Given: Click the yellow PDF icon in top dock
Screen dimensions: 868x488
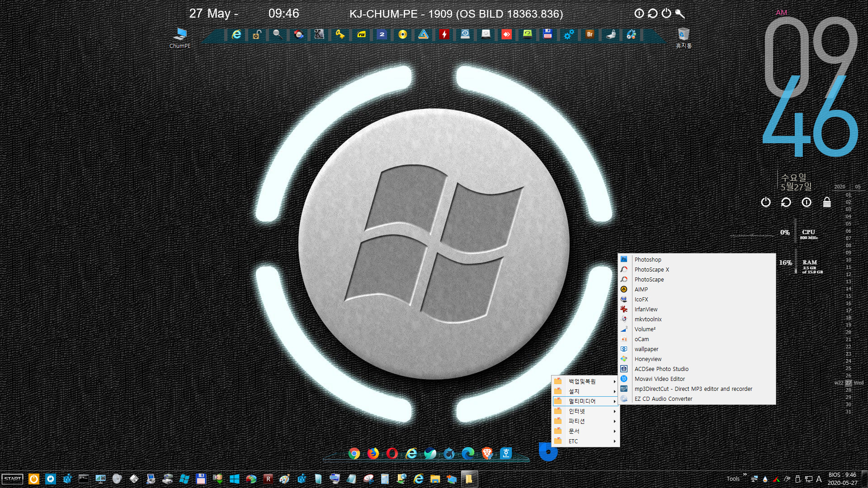Looking at the screenshot, I should pos(361,34).
